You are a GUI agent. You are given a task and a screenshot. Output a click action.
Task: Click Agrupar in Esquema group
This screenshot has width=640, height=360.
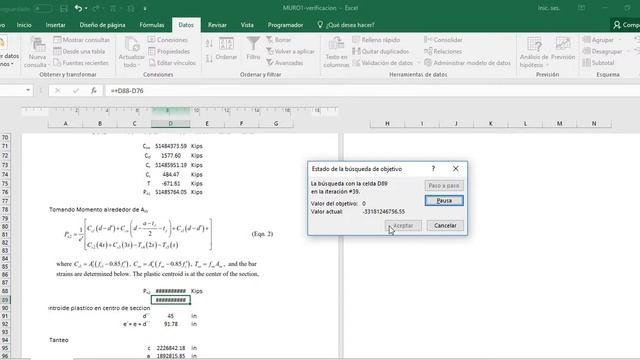[599, 40]
